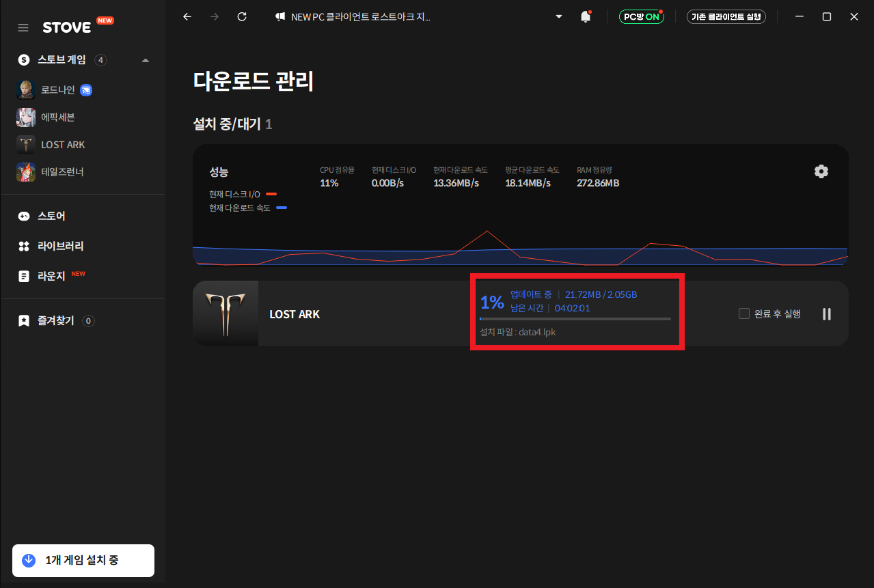Click the LOST ARK download row title

[x=295, y=314]
